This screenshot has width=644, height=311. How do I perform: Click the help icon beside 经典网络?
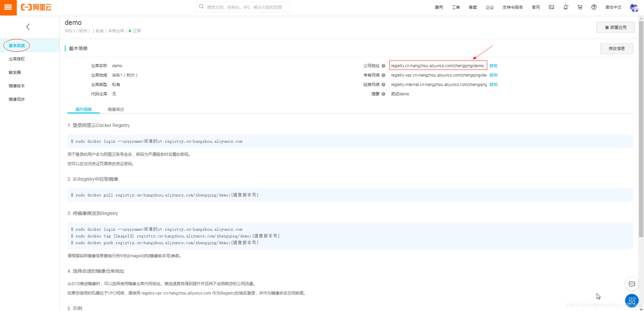[x=383, y=85]
